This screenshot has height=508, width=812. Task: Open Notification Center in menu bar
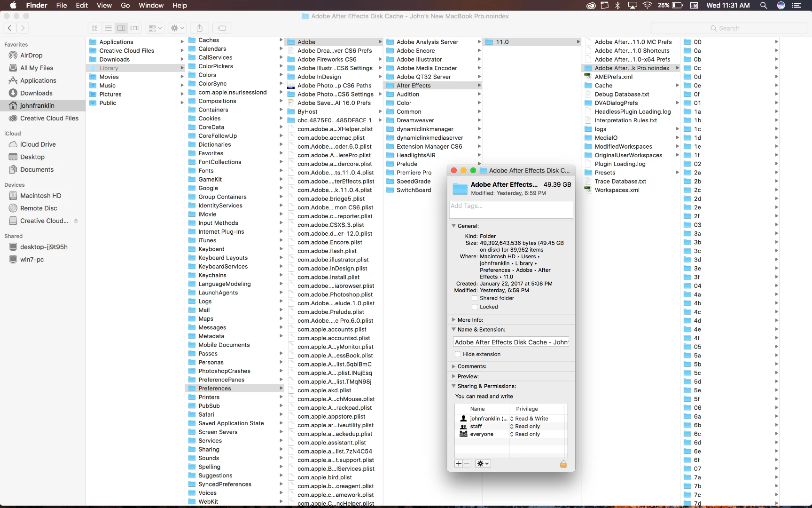pos(796,6)
